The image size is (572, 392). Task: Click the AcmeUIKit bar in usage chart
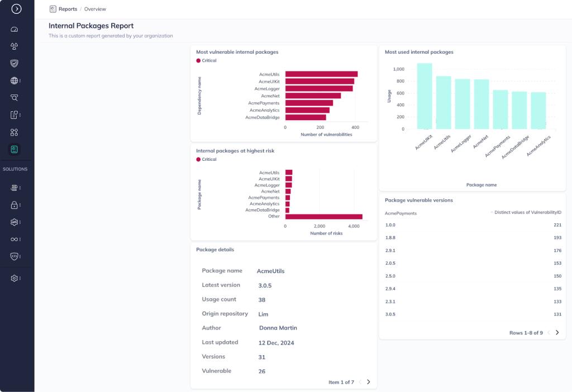(425, 96)
